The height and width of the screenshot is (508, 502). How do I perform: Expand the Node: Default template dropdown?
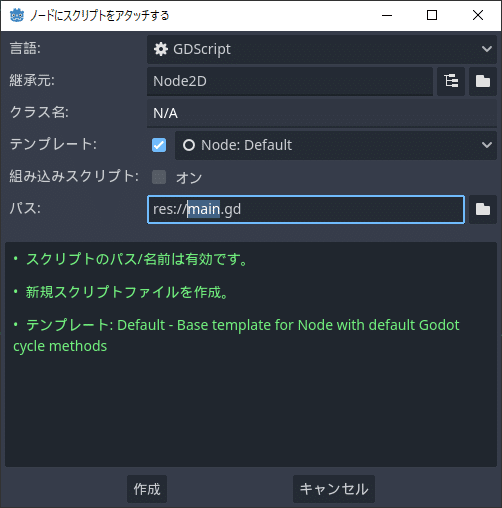tap(336, 145)
